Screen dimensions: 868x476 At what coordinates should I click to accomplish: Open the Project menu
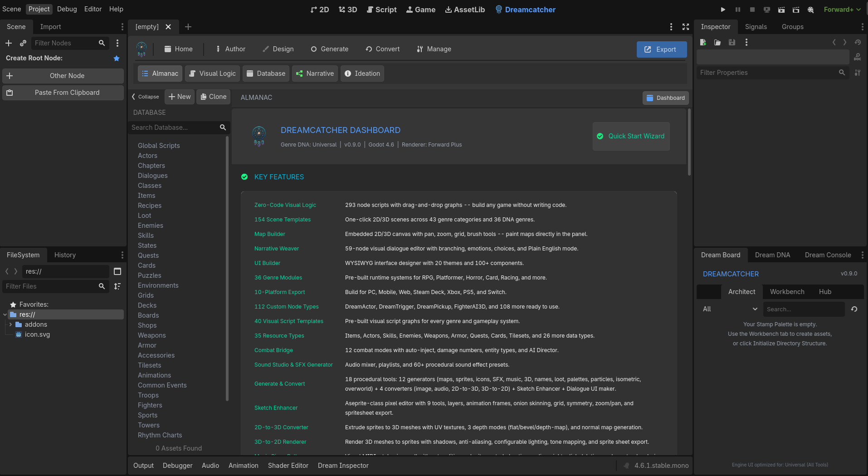click(39, 9)
